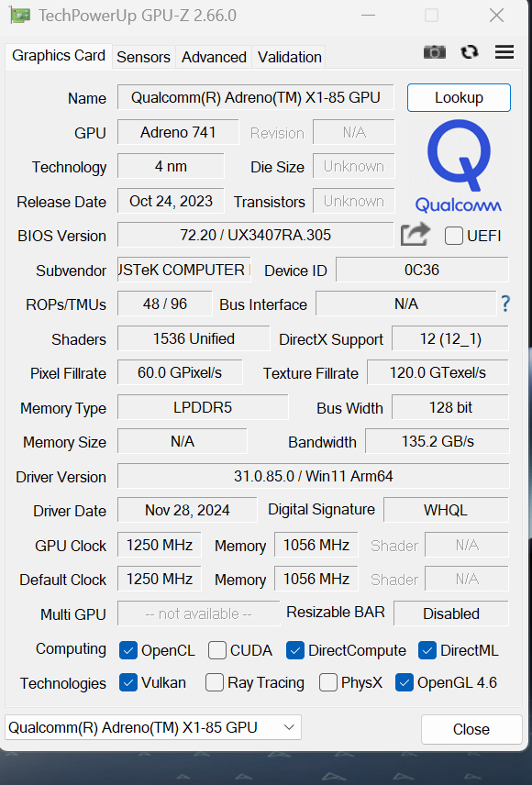Image resolution: width=532 pixels, height=785 pixels.
Task: Click the Name field showing Adreno X1-85
Action: [x=256, y=97]
